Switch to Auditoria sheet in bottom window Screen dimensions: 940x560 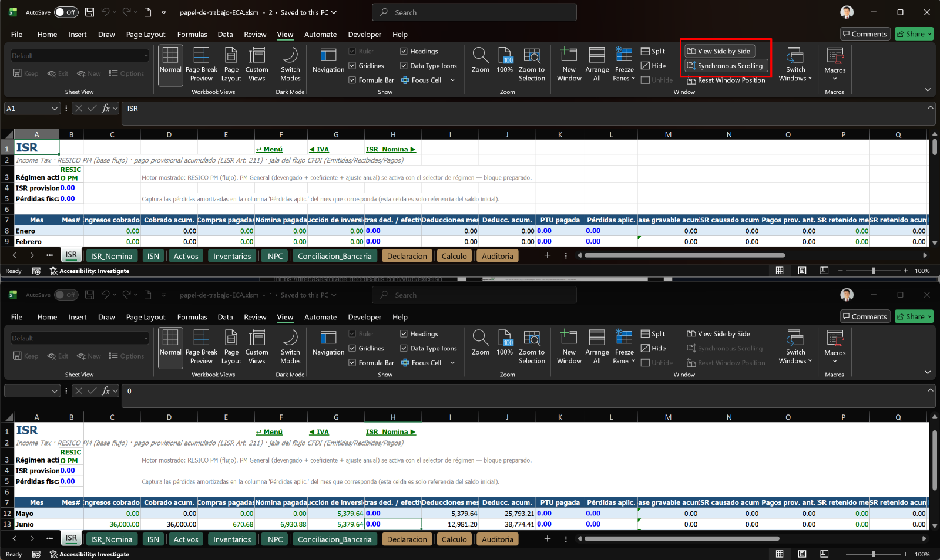pos(498,539)
